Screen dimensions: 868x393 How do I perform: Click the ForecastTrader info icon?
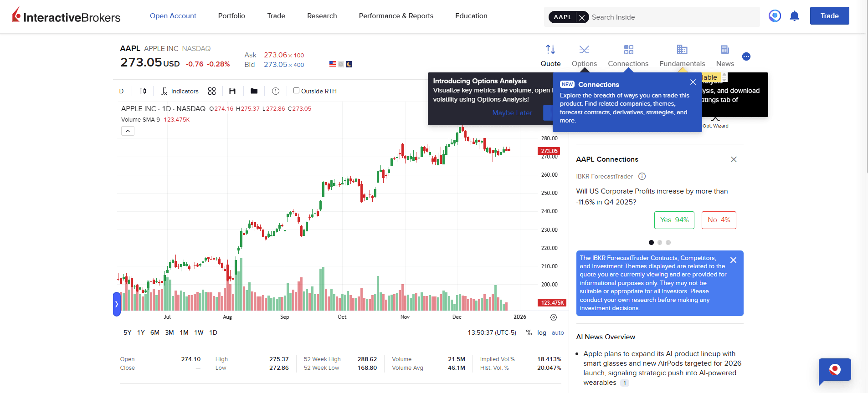pos(642,176)
